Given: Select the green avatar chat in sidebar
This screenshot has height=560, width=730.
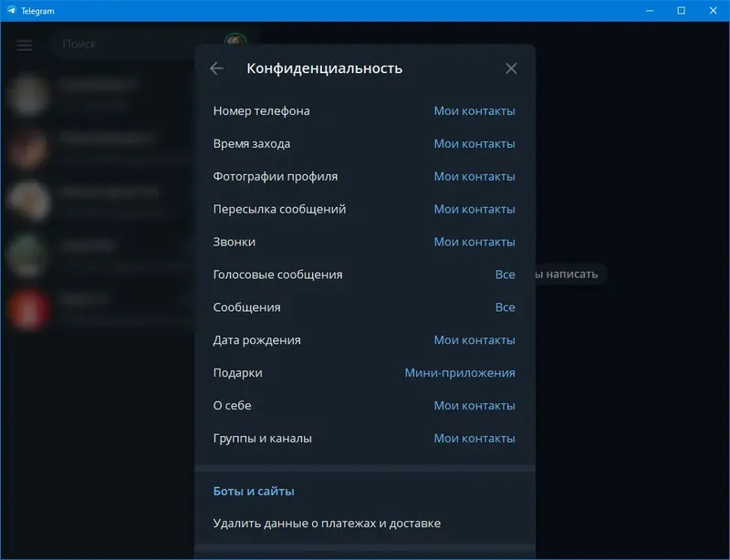Looking at the screenshot, I should tap(28, 255).
